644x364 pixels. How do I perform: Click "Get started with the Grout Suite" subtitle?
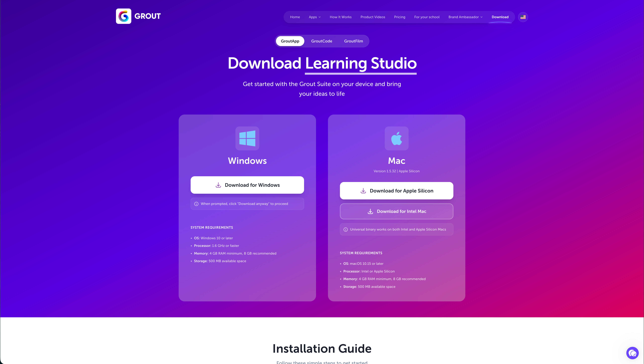click(322, 89)
